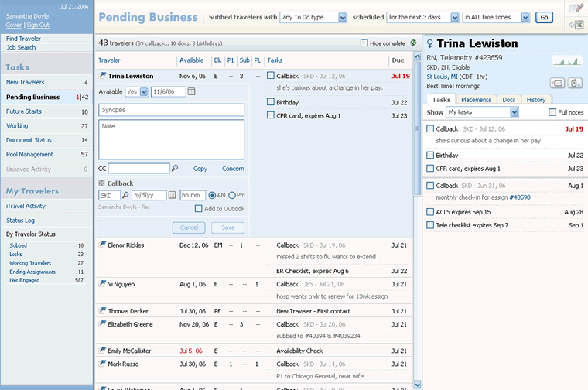588x390 pixels.
Task: Click the pin icon next to Trina Lewiston row
Action: [102, 76]
